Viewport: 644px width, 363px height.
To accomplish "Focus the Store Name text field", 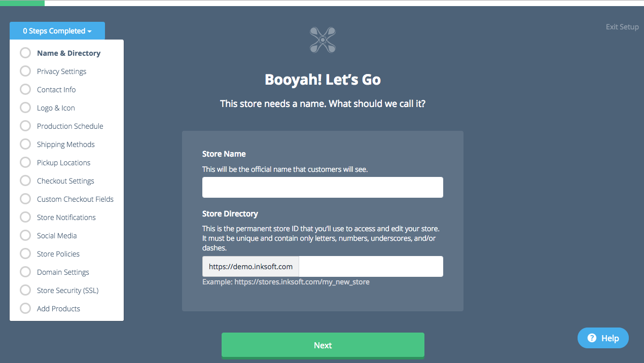I will click(323, 187).
